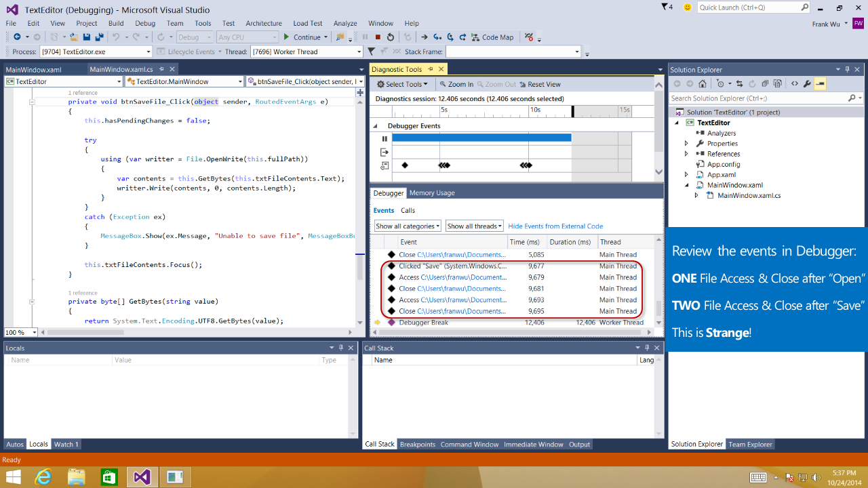Click View Code icon in Solution Explorer
The image size is (868, 488).
pyautogui.click(x=794, y=84)
